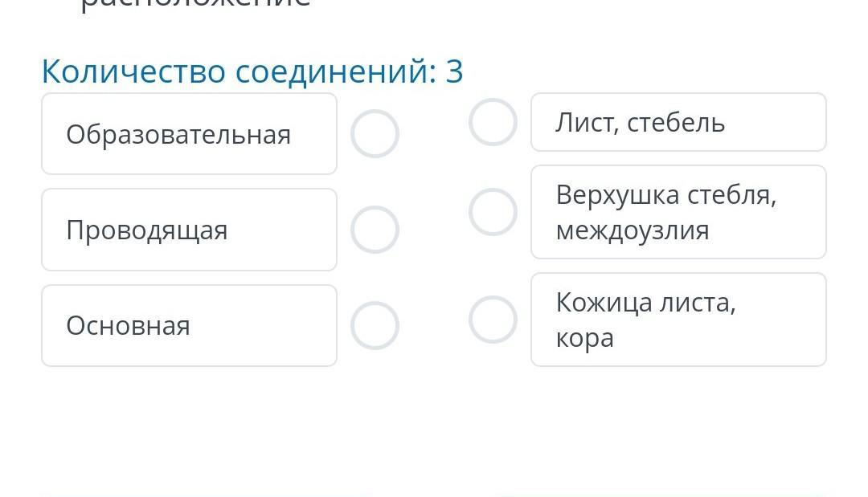
Task: Select the radio button beside Образовательная
Action: click(x=375, y=133)
